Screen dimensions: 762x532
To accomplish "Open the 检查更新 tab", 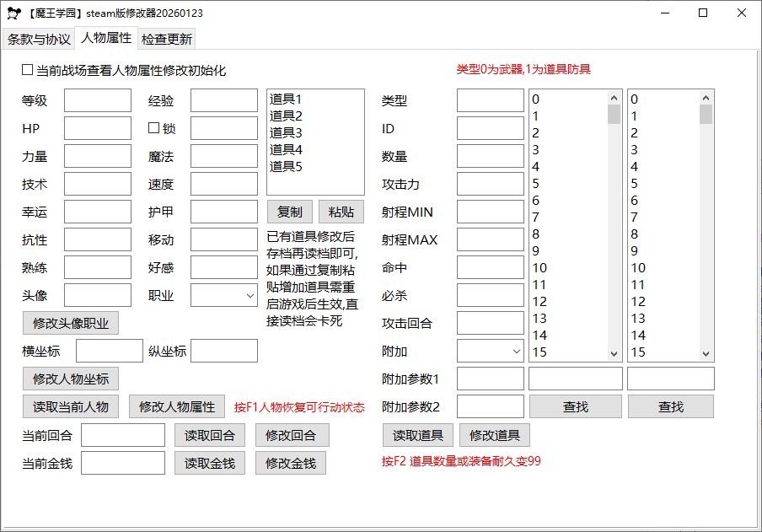I will 167,39.
